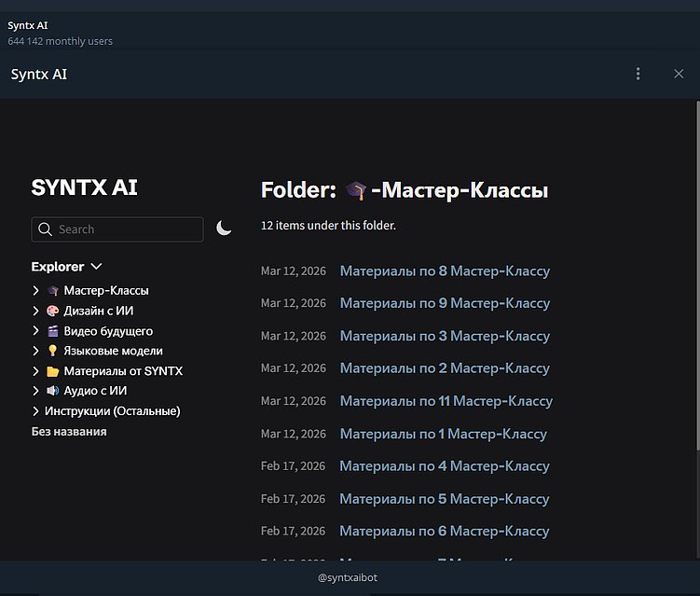
Task: Click graduation cap icon beside Мастер-Классы in sidebar
Action: pyautogui.click(x=53, y=291)
